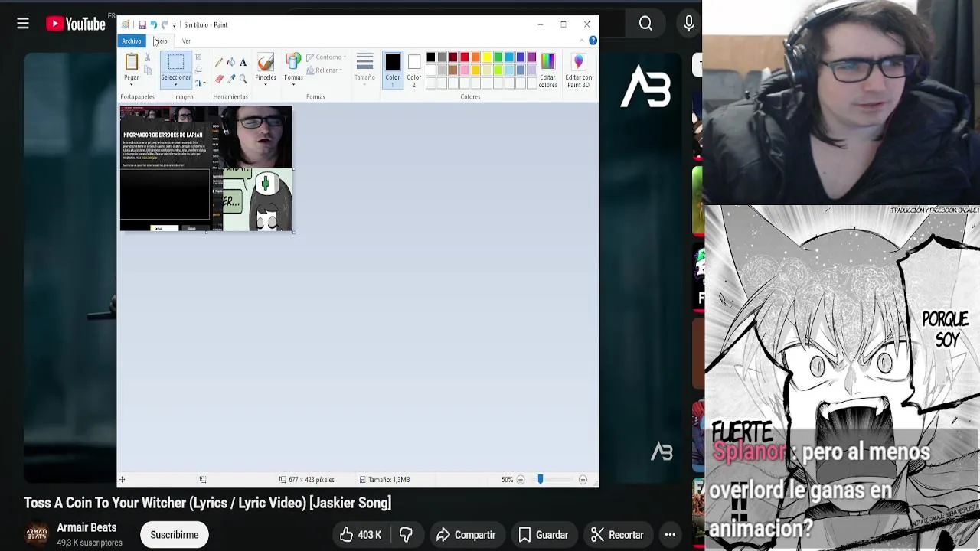This screenshot has height=551, width=980.
Task: Open the YouTube hamburger menu
Action: point(23,24)
